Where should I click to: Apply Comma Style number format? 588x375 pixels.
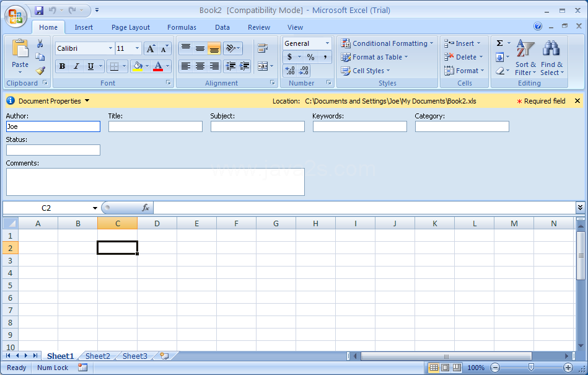325,57
